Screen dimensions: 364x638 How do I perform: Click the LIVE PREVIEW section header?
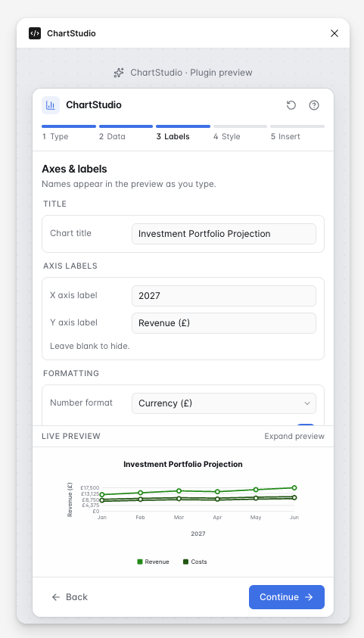point(71,436)
